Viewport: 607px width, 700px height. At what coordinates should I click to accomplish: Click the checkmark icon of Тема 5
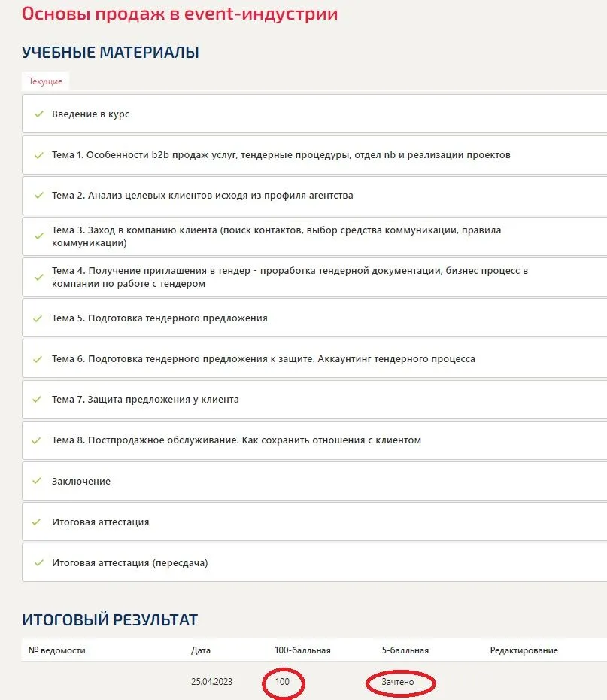(38, 318)
